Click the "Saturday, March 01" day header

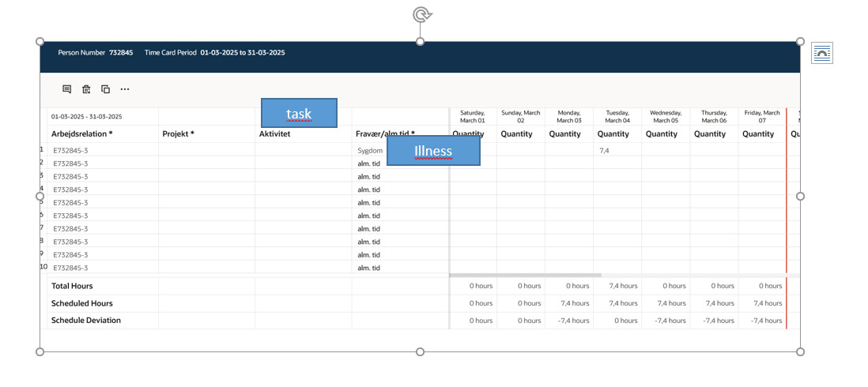click(472, 117)
